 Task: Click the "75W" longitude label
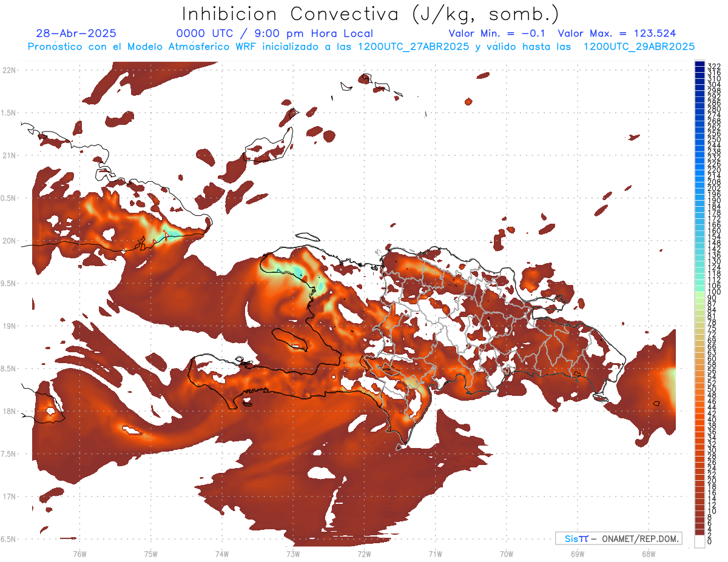[x=151, y=554]
